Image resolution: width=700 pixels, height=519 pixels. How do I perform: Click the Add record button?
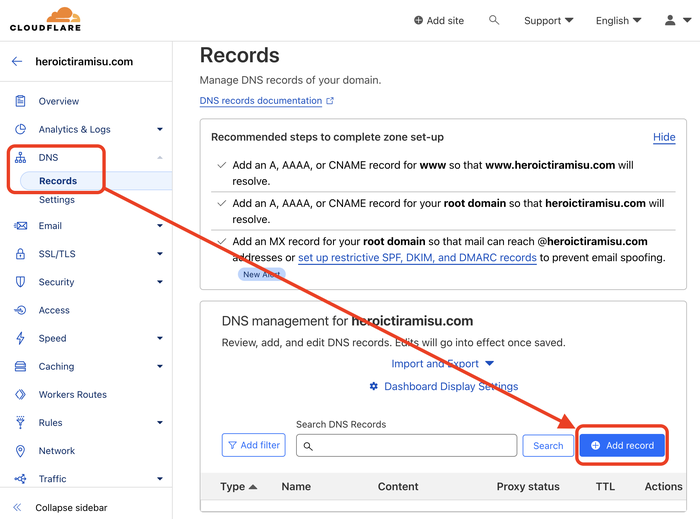click(x=622, y=445)
